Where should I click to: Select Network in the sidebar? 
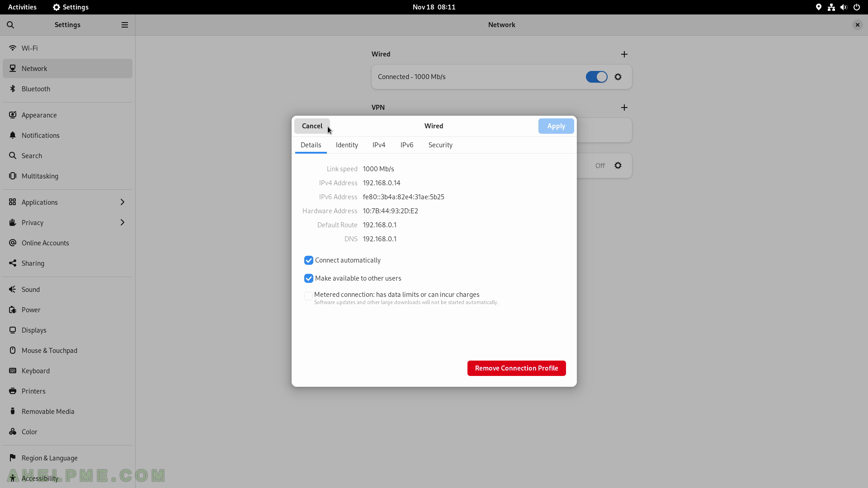(68, 68)
